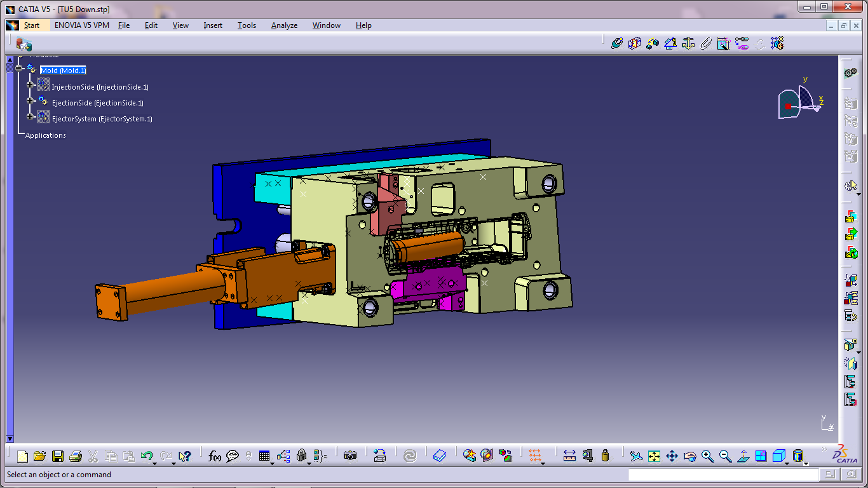Expand the EjectorSystem tree node
This screenshot has height=488, width=868.
(30, 116)
